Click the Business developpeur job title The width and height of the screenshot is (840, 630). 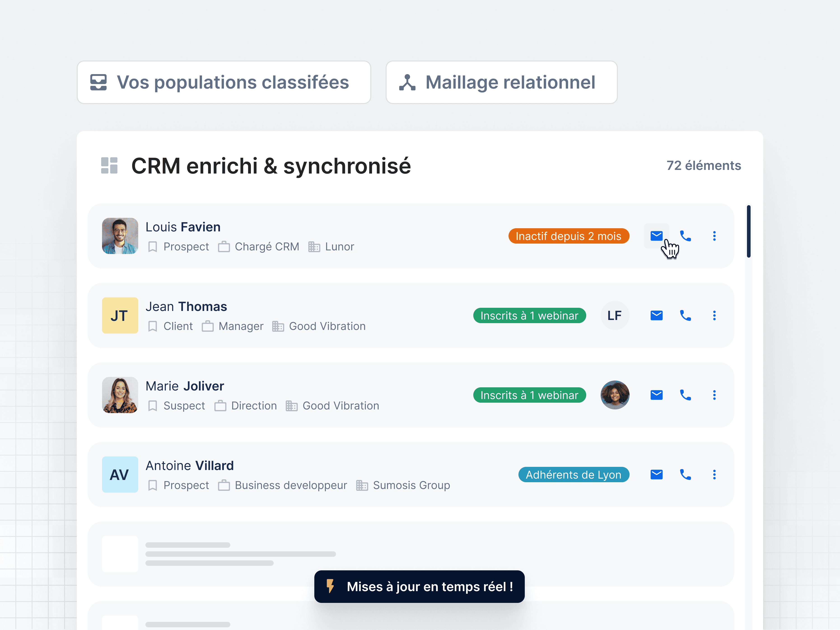291,485
